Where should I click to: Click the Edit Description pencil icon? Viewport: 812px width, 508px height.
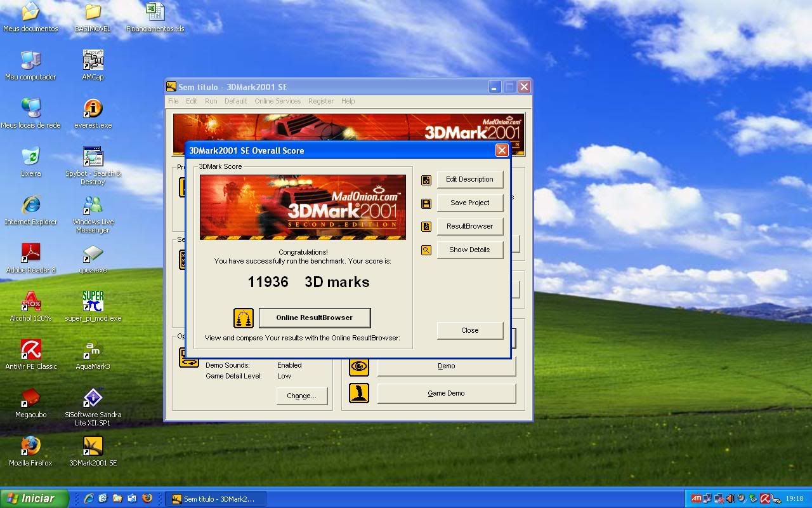[x=426, y=179]
